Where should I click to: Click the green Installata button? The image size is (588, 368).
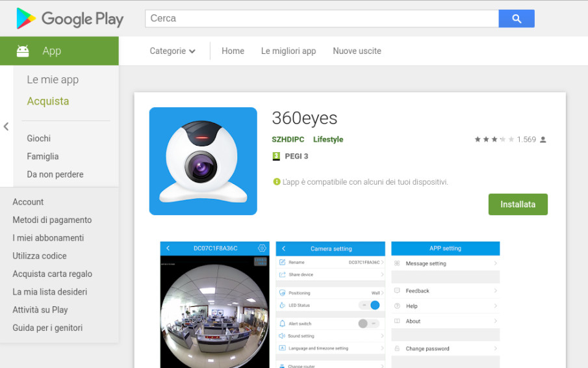pyautogui.click(x=518, y=204)
